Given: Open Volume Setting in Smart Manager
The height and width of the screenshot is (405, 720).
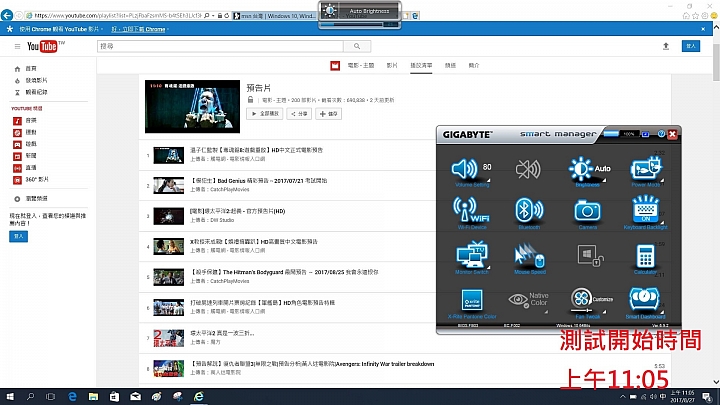Looking at the screenshot, I should pyautogui.click(x=472, y=171).
